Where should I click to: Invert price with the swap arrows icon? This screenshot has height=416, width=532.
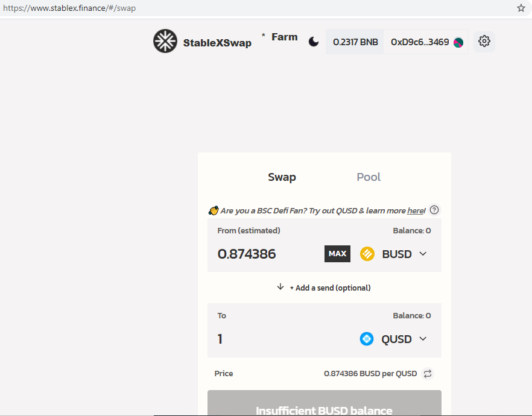428,374
